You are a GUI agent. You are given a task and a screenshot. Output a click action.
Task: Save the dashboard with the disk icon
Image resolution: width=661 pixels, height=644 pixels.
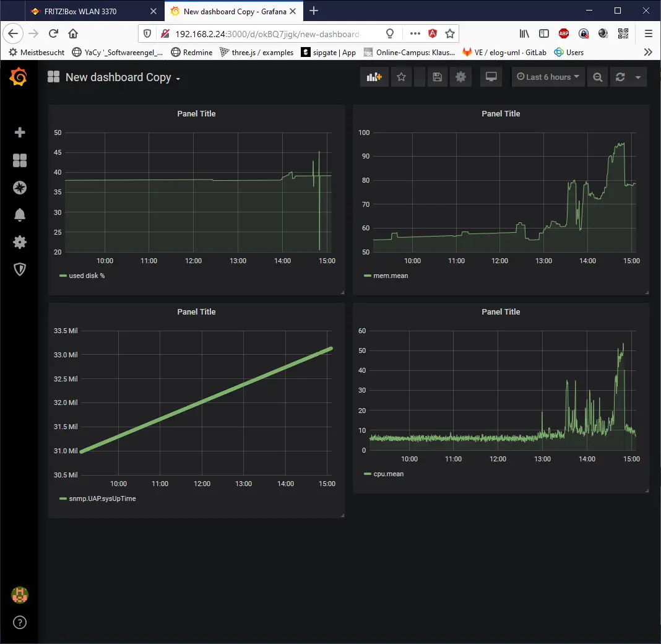point(437,77)
